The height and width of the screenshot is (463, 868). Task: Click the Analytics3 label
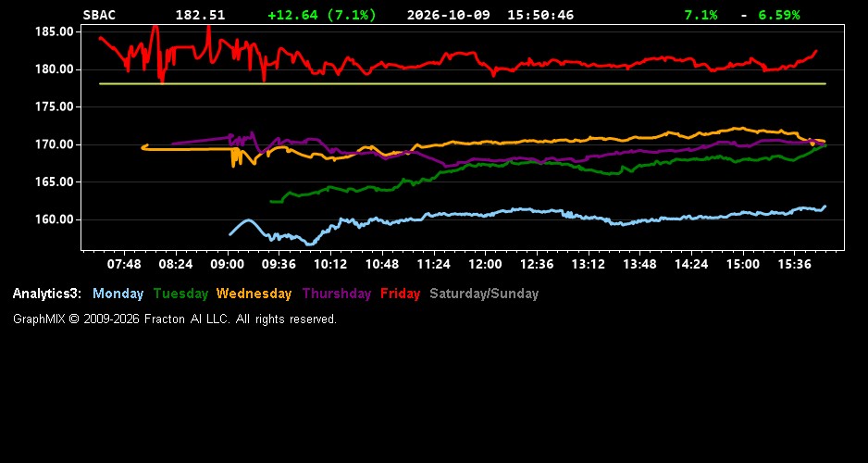click(47, 294)
